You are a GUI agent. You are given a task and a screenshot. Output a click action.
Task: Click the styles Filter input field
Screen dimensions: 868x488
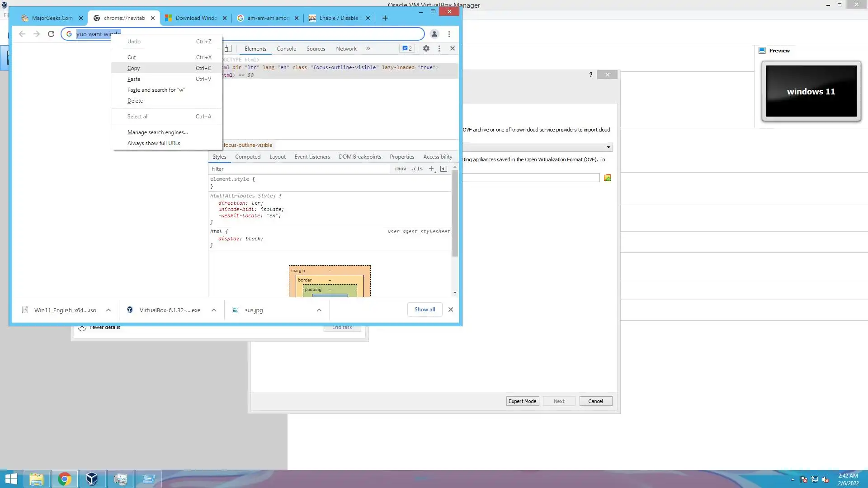[x=298, y=169]
